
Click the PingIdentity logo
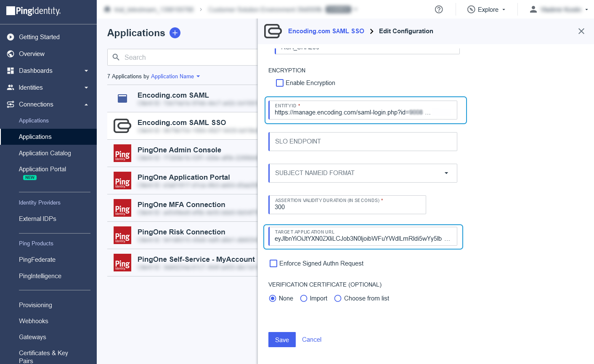pos(34,11)
